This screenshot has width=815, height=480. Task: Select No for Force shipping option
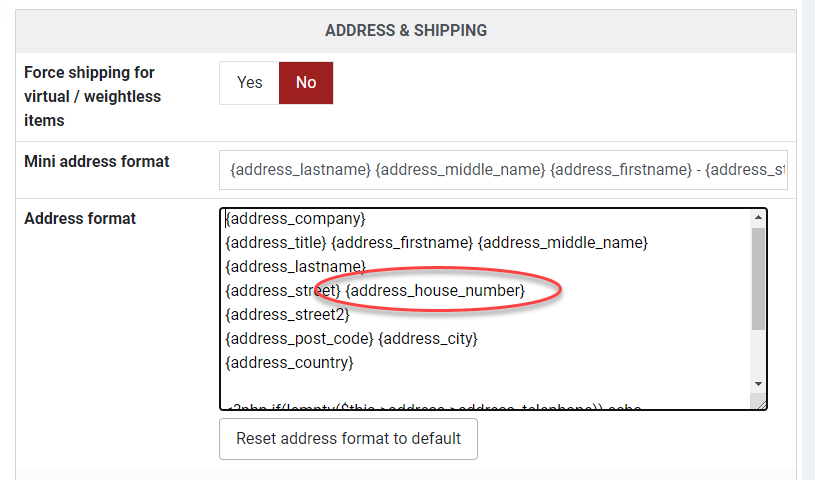(x=306, y=83)
